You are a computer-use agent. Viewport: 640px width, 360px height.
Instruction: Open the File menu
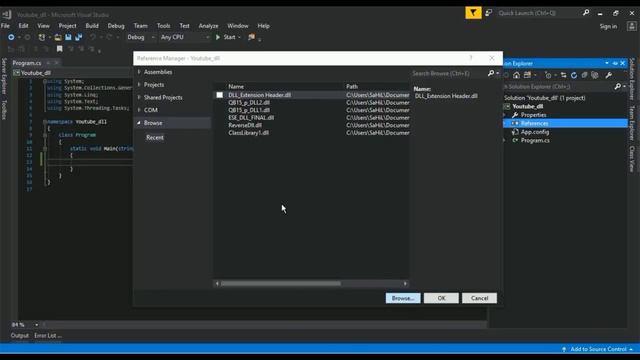(x=5, y=26)
